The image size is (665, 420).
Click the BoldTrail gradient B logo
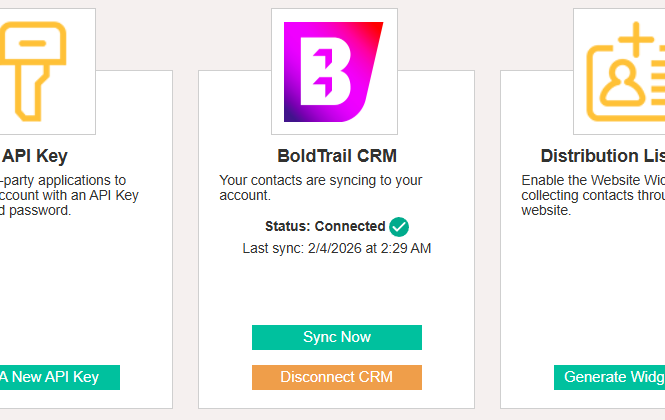(x=333, y=72)
